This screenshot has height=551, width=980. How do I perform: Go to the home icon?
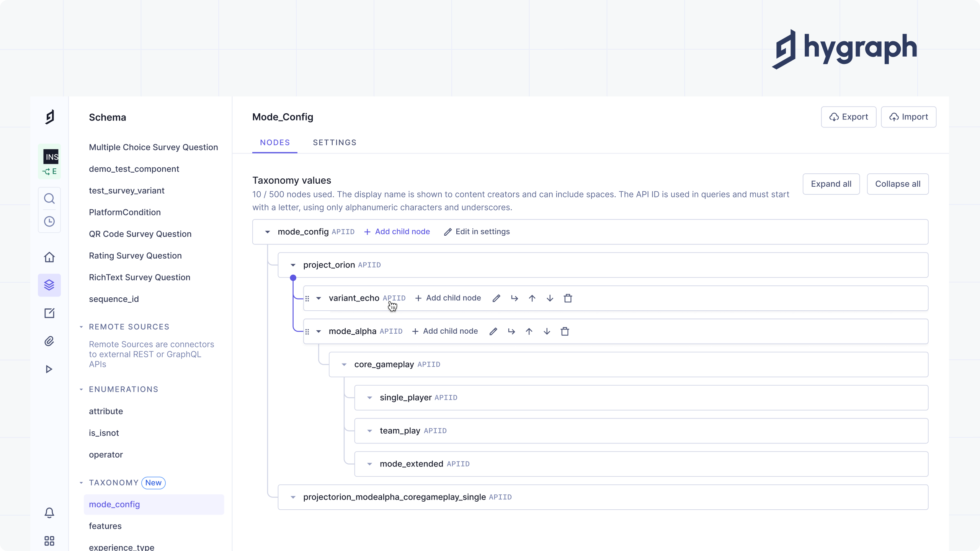point(49,257)
